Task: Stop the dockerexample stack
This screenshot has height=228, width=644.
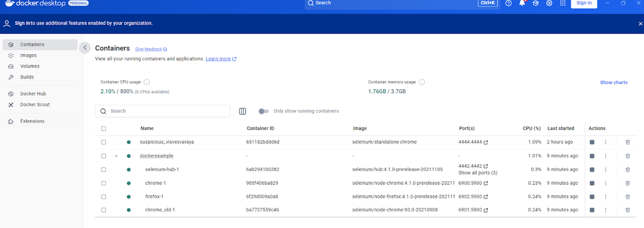Action: [592, 156]
